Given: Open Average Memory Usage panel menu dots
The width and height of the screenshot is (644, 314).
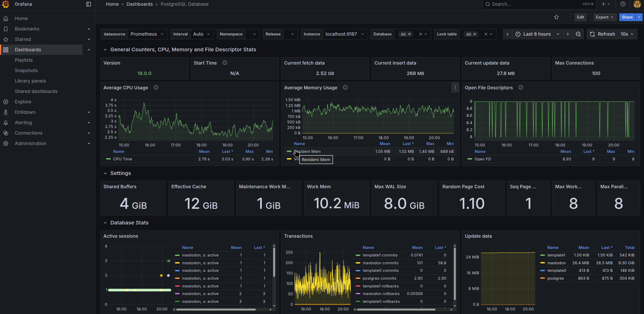Looking at the screenshot, I should point(455,87).
